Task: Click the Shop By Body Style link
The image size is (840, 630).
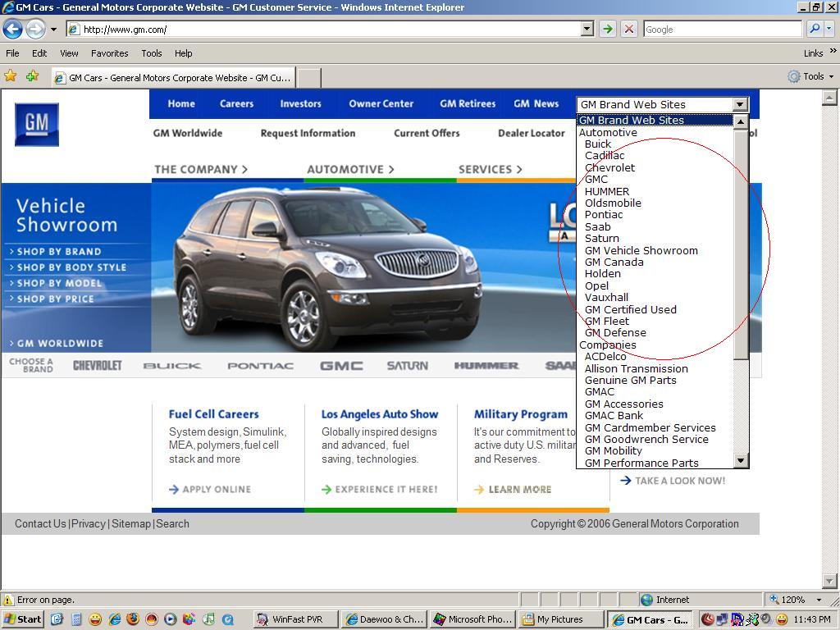Action: click(72, 267)
